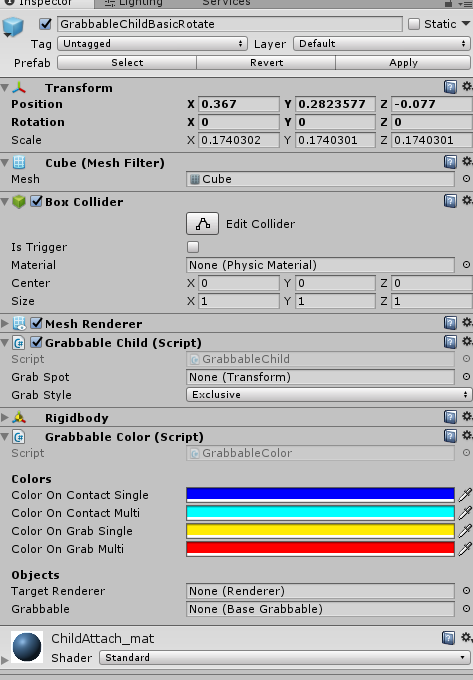Open the Tag dropdown showing Untagged
Image resolution: width=473 pixels, height=680 pixels.
pyautogui.click(x=153, y=44)
